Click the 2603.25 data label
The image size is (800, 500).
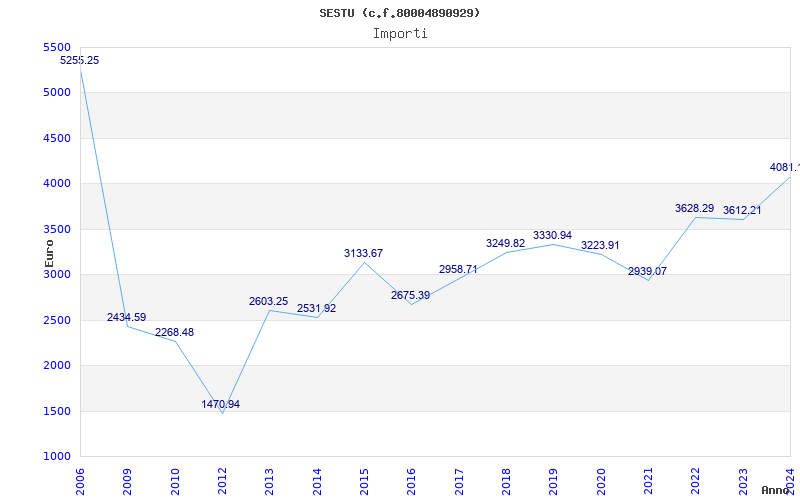268,302
